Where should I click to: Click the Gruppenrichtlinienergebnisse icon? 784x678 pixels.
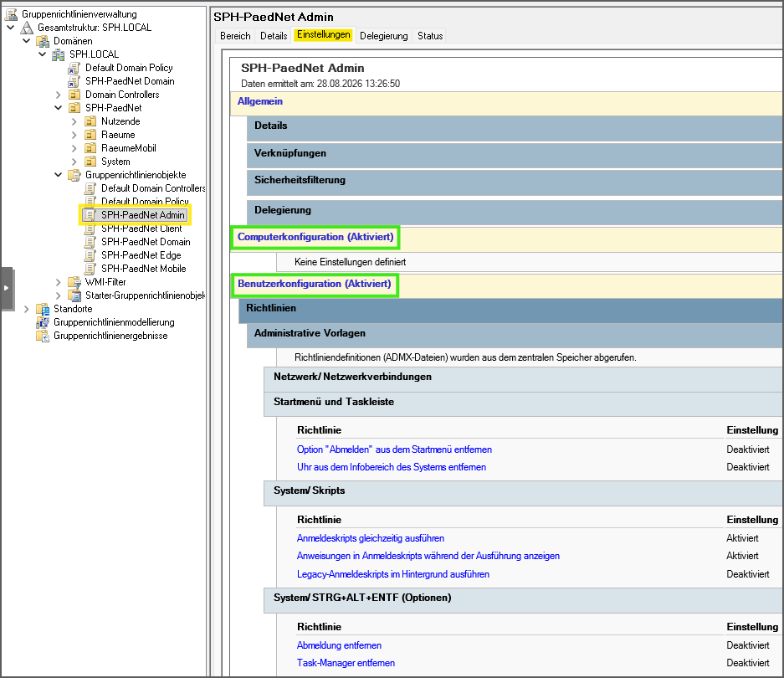point(43,336)
